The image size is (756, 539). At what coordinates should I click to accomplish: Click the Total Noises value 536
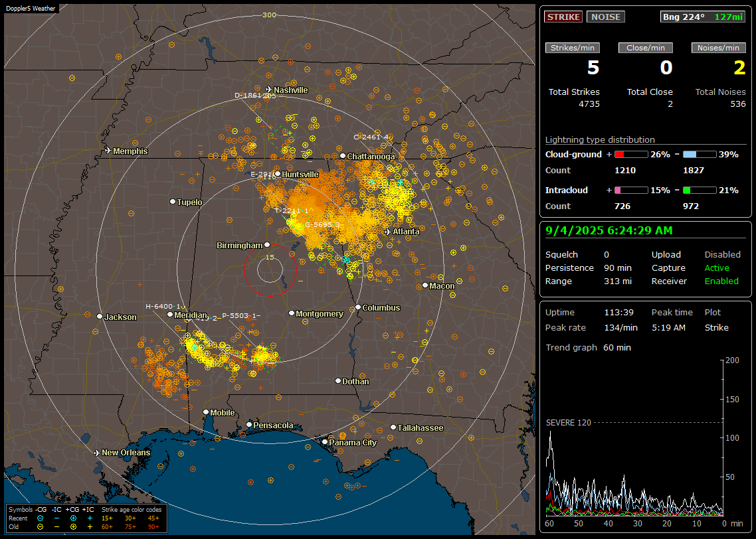pyautogui.click(x=737, y=104)
